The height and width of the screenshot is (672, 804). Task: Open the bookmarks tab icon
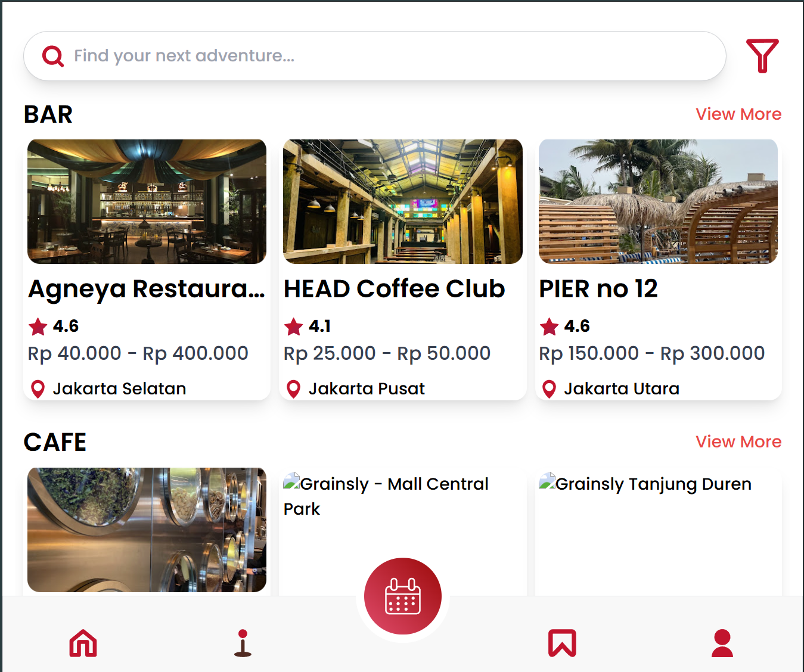click(562, 643)
